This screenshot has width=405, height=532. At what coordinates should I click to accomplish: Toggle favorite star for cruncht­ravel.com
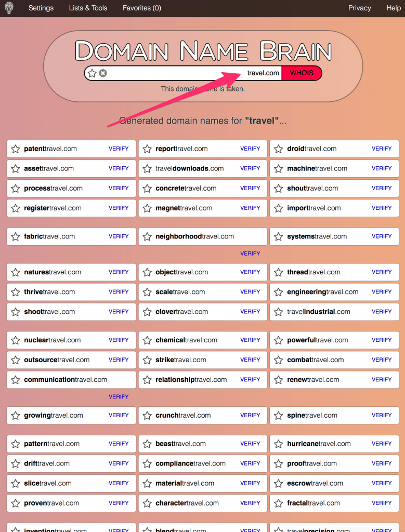click(147, 415)
